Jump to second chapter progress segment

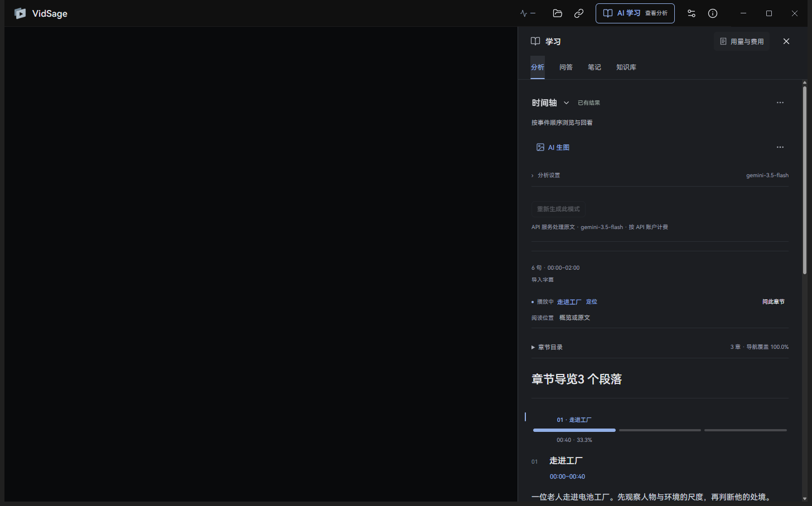pyautogui.click(x=660, y=430)
